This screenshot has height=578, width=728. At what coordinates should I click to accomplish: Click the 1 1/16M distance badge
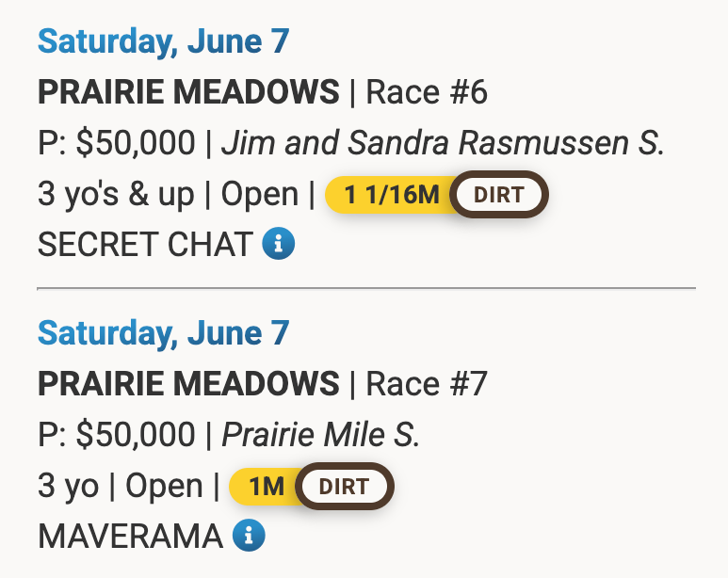(391, 195)
